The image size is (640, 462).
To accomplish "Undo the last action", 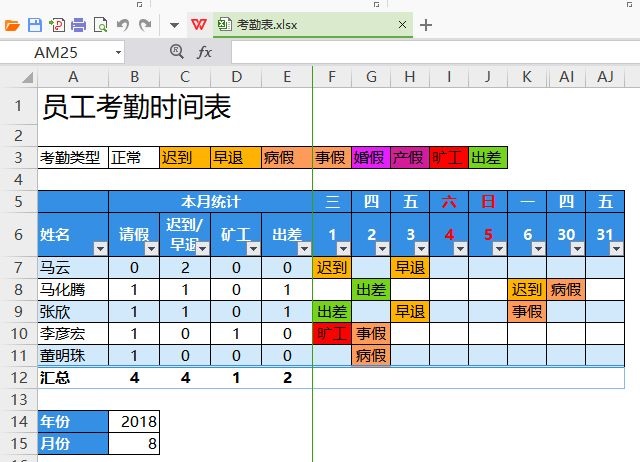I will coord(123,25).
